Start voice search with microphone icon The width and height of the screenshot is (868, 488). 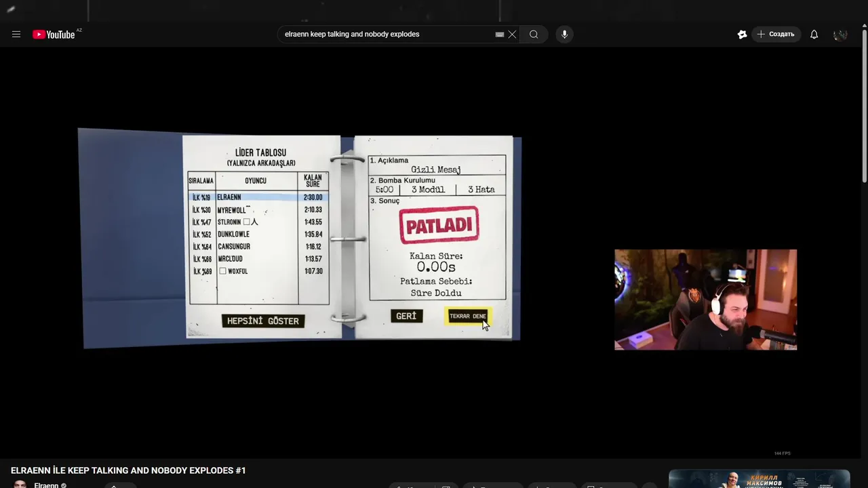click(x=564, y=35)
